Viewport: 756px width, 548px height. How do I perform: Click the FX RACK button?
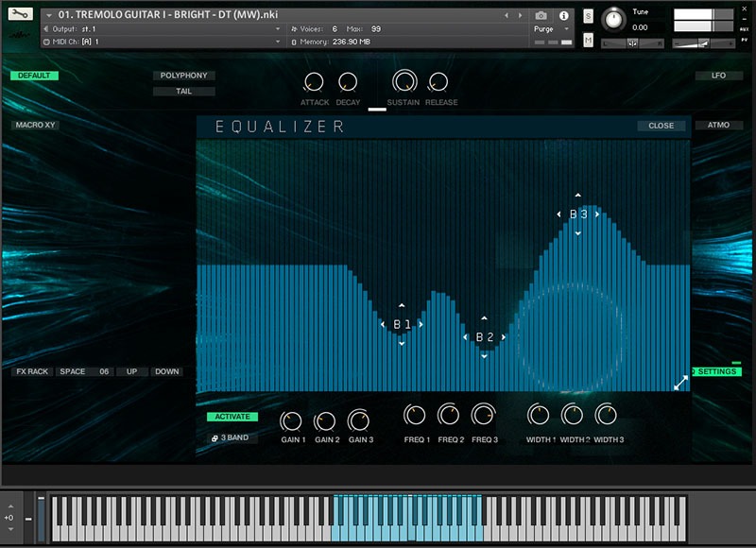[x=31, y=371]
